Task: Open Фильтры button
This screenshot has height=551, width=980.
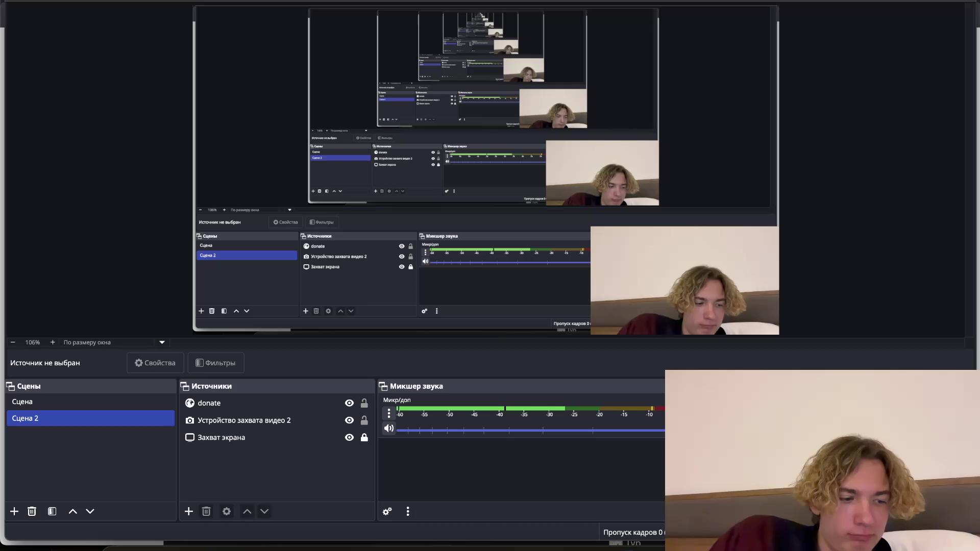Action: [x=215, y=363]
